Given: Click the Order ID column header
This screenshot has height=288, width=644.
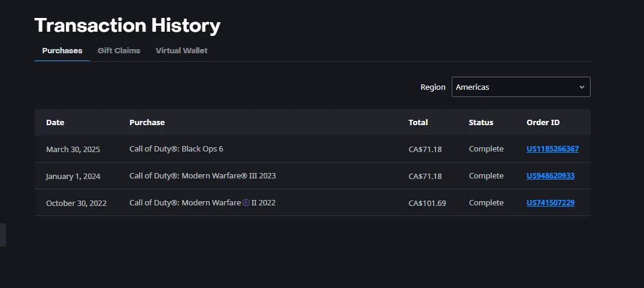Looking at the screenshot, I should click(543, 122).
